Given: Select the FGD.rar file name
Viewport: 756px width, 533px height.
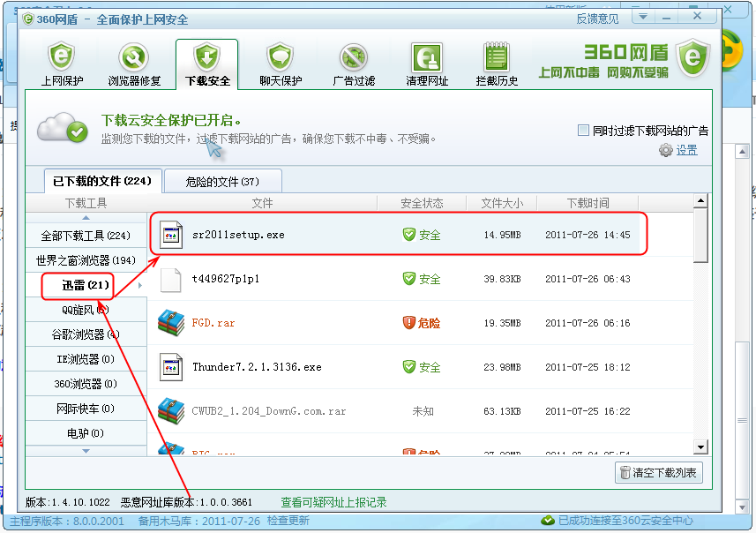Looking at the screenshot, I should point(213,323).
